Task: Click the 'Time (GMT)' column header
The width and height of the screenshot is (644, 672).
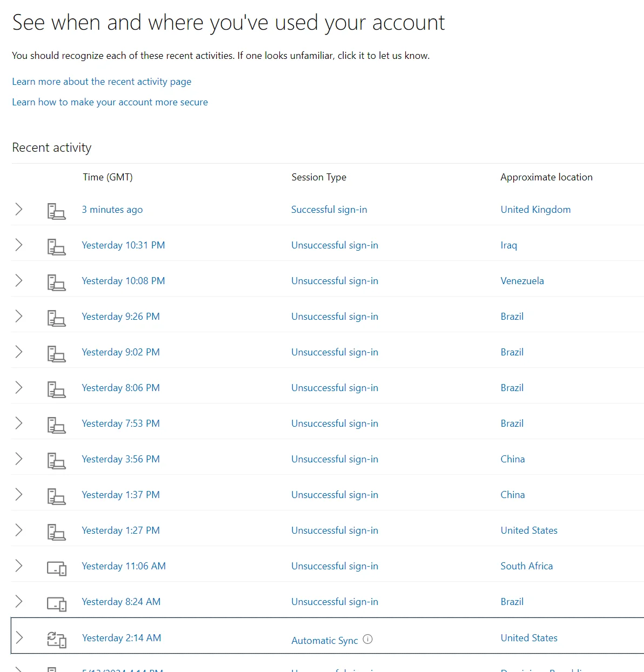Action: [x=108, y=177]
